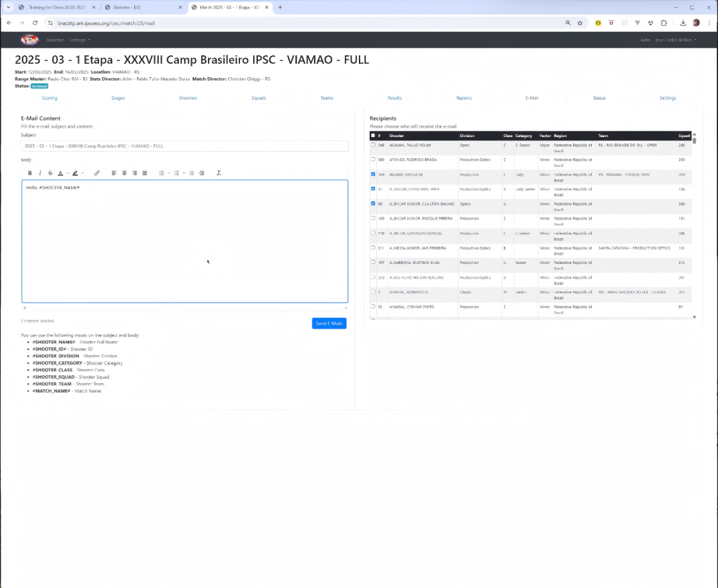
Task: Apply italic formatting in the body toolbar
Action: coord(40,173)
